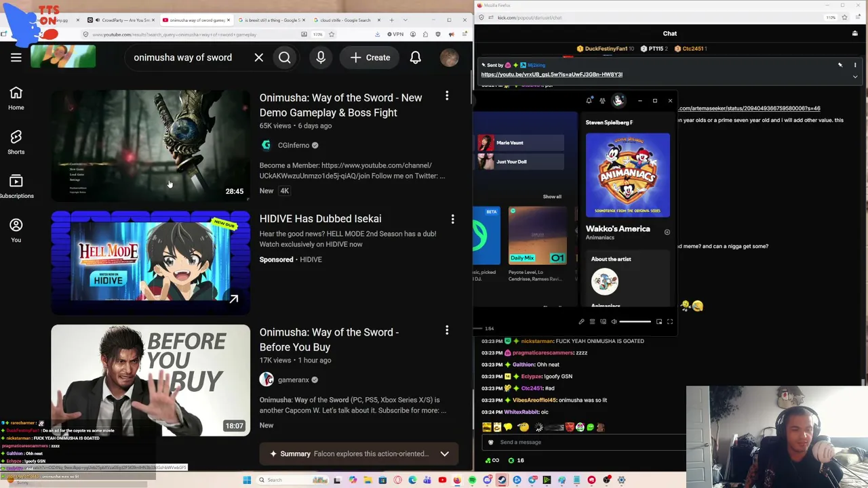Open Spotify notifications bell
Image resolution: width=868 pixels, height=488 pixels.
tap(589, 101)
